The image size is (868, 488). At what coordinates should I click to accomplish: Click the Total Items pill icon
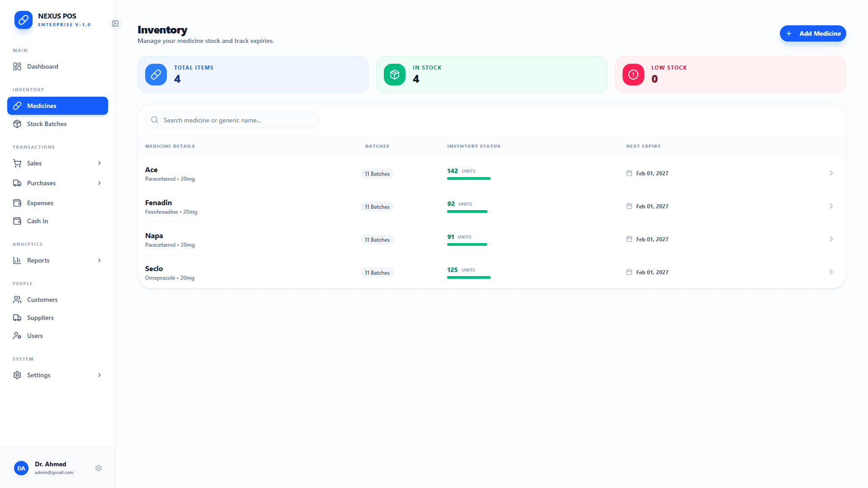(x=156, y=75)
